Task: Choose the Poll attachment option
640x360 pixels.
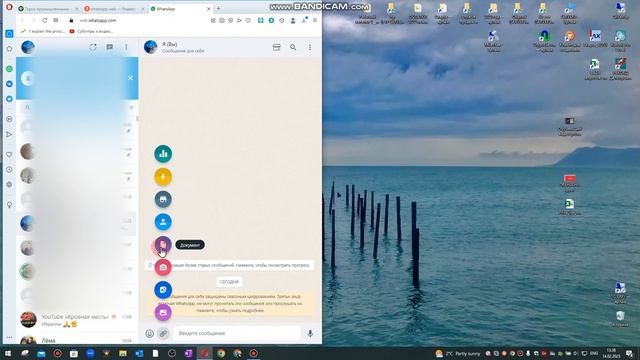Action: click(163, 154)
